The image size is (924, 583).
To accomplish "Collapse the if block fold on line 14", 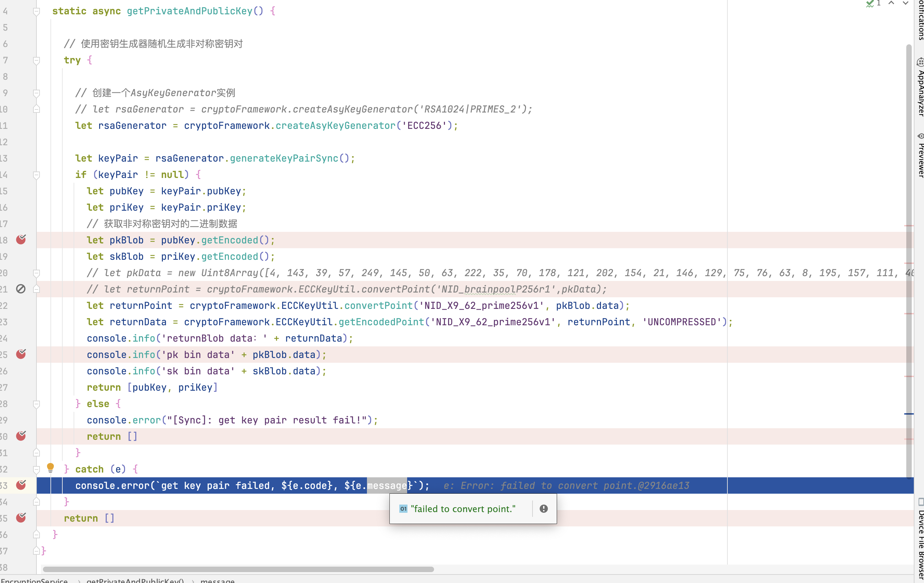I will (36, 175).
